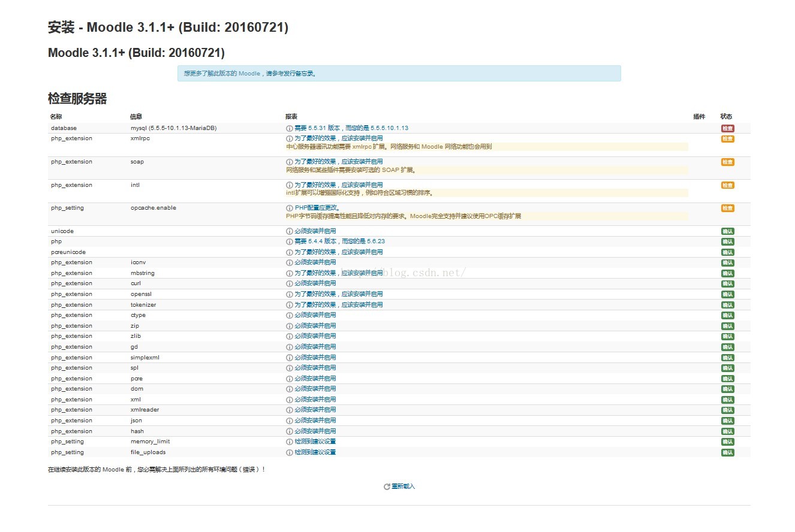The image size is (795, 532).
Task: Click the info icon in file_uploads row
Action: (290, 452)
